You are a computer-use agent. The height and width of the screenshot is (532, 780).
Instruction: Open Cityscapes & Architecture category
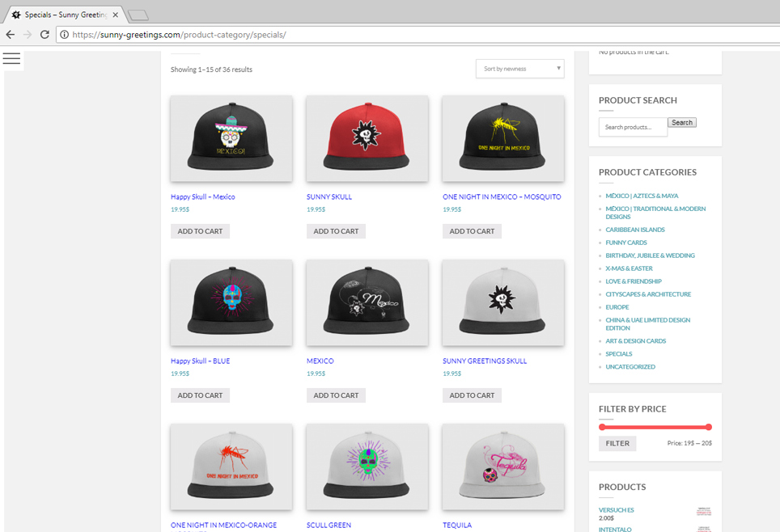click(x=648, y=294)
